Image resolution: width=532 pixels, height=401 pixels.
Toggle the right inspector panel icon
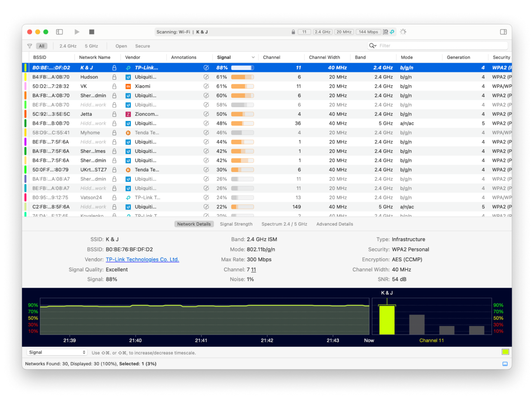click(503, 32)
